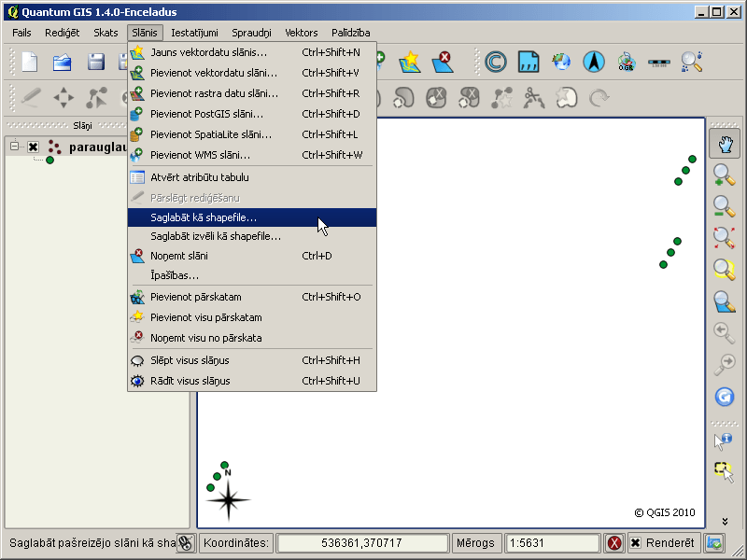
Task: Select Pievienot PostGIS slāni... entry
Action: [252, 114]
